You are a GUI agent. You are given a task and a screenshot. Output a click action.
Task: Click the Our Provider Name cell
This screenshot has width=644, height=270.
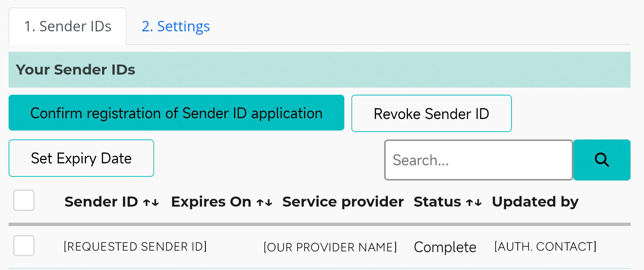(330, 247)
